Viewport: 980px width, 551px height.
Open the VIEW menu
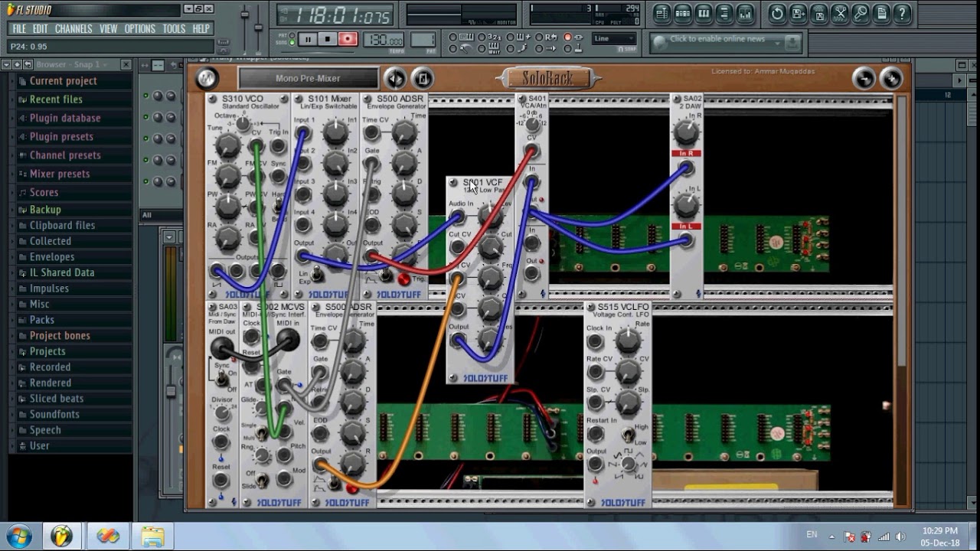pyautogui.click(x=108, y=28)
